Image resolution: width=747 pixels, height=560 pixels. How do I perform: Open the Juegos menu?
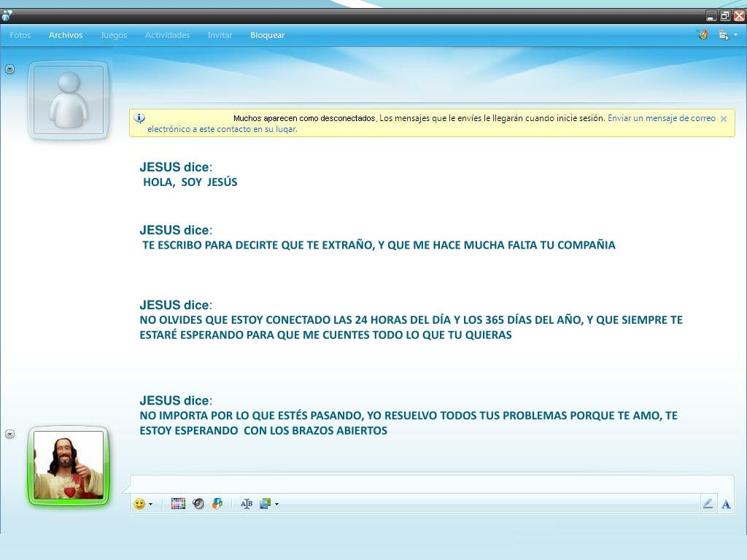coord(114,35)
